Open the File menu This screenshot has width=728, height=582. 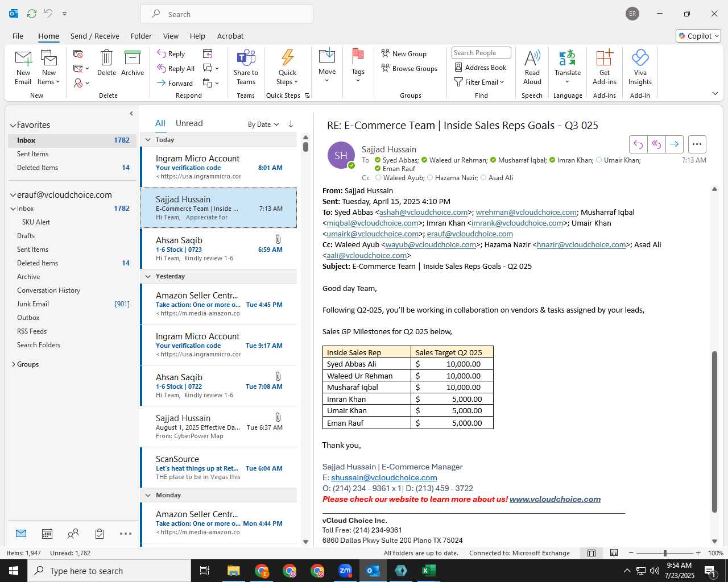click(x=18, y=36)
